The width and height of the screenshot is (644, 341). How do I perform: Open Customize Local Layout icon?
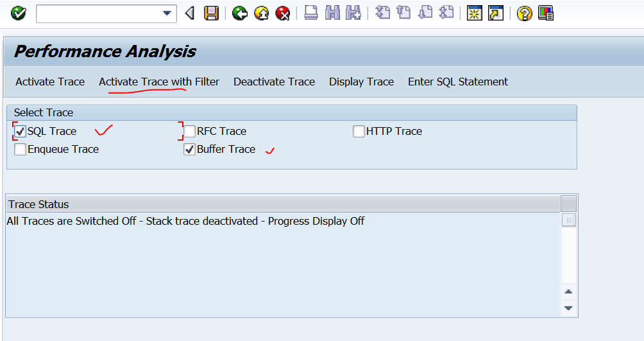click(545, 13)
